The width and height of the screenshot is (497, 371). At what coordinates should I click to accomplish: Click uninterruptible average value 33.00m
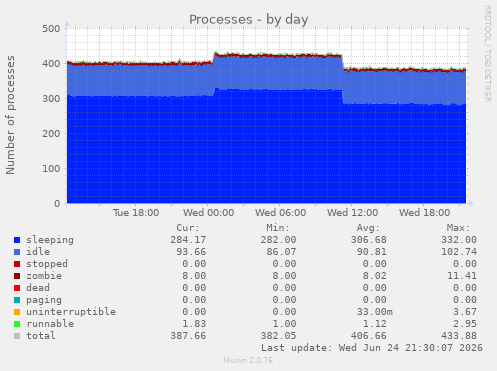(375, 312)
